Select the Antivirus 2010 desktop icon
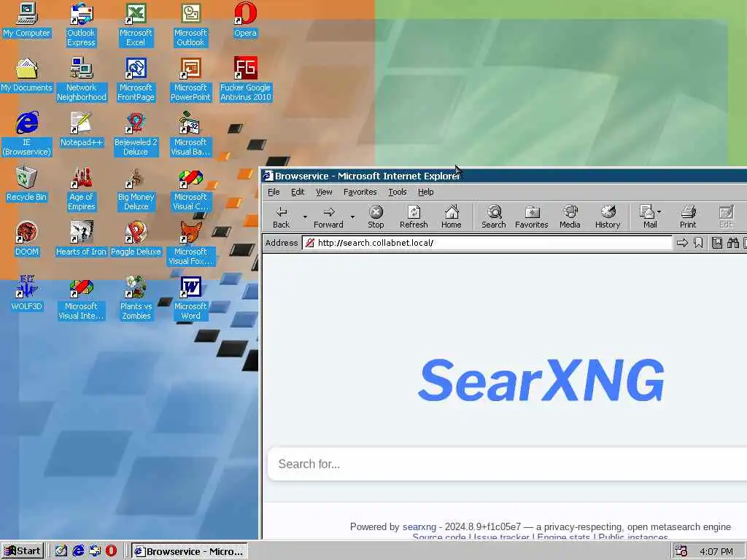This screenshot has height=560, width=747. [x=245, y=79]
